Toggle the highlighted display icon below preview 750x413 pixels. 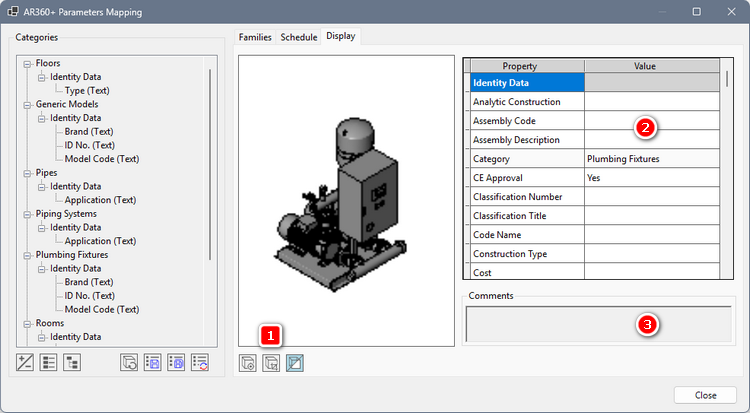295,362
